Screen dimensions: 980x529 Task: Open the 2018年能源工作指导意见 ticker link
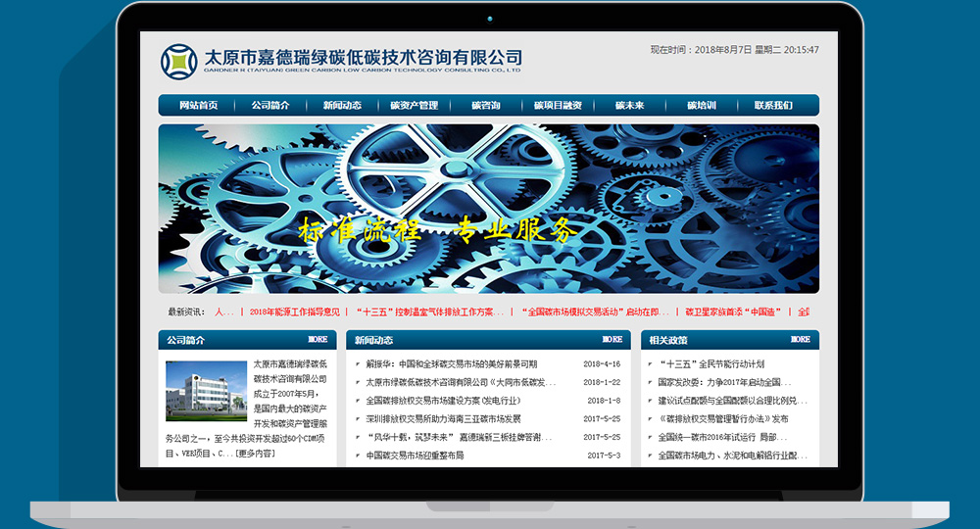pos(294,313)
